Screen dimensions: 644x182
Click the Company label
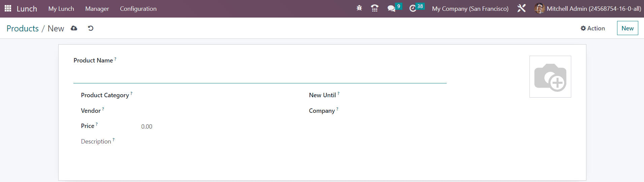tap(322, 111)
